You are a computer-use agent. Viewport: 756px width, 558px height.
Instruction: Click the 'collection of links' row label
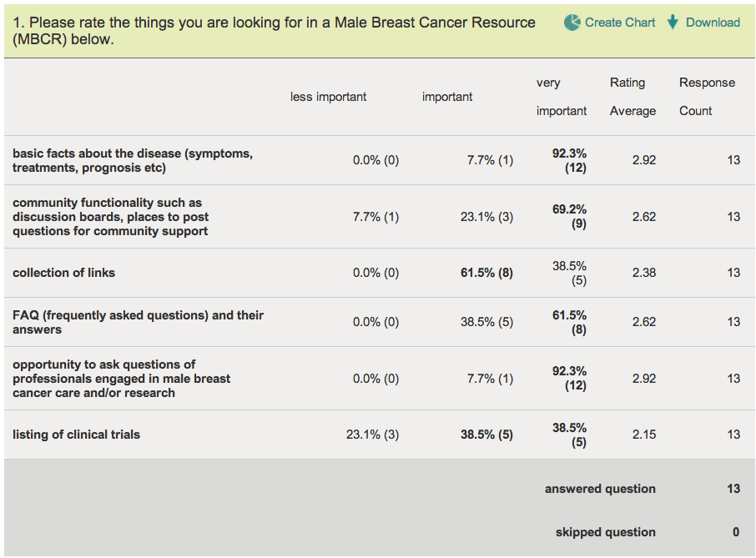point(64,273)
